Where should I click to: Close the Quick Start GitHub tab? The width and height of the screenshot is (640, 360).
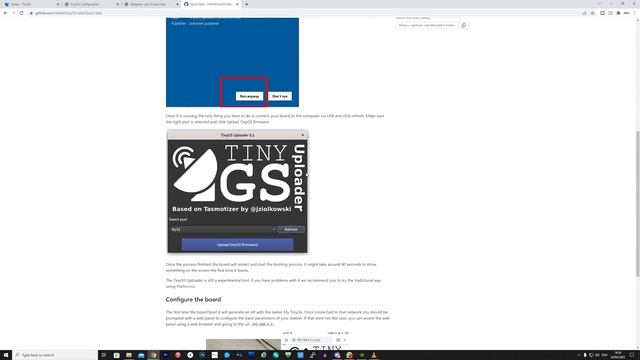(237, 4)
